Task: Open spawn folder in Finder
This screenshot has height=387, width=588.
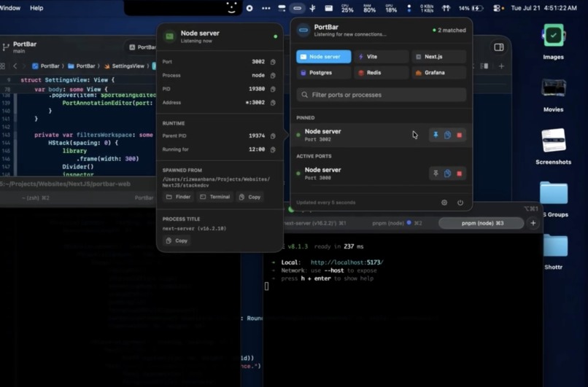Action: 179,197
